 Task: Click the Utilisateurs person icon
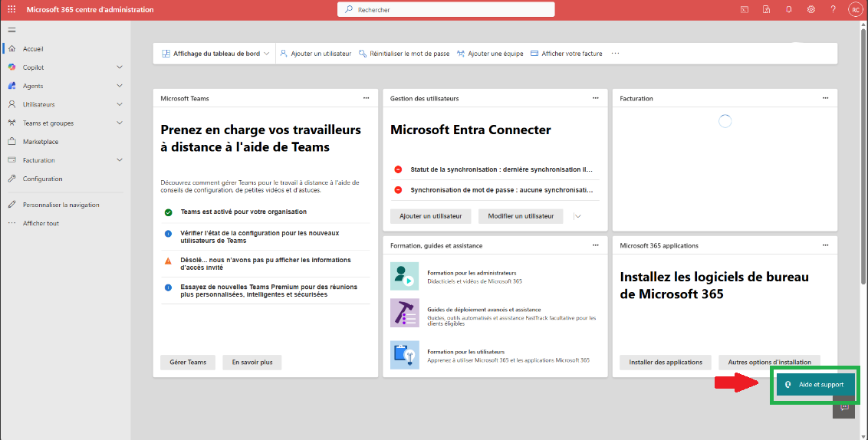12,104
